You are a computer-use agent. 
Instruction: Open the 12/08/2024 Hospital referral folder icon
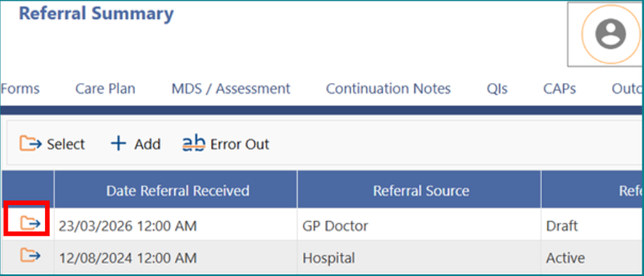click(x=30, y=255)
